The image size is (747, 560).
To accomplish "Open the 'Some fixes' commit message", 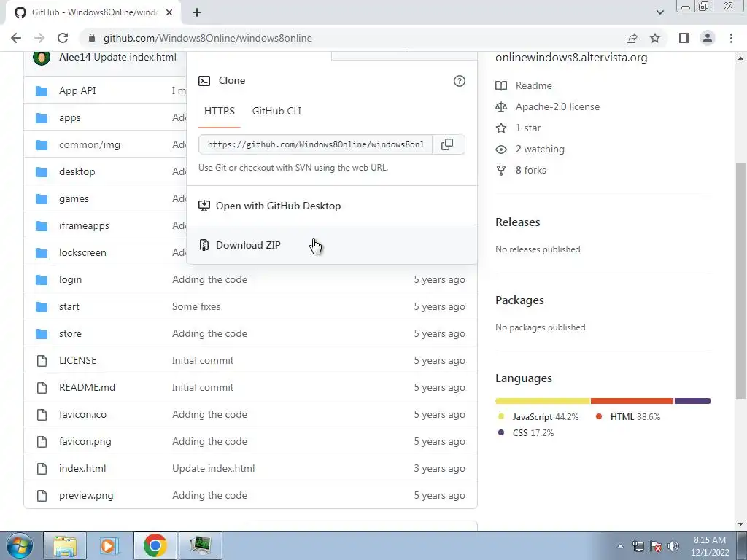I will click(196, 307).
